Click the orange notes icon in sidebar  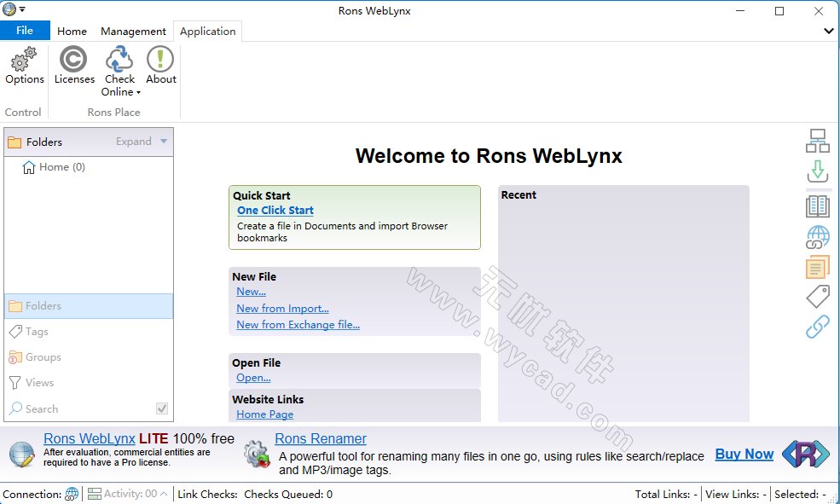(x=817, y=267)
